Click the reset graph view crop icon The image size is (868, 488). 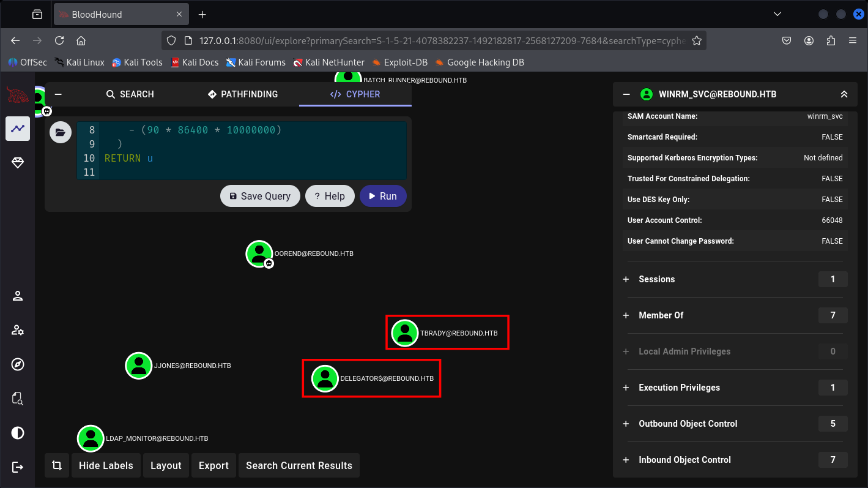[x=57, y=465]
